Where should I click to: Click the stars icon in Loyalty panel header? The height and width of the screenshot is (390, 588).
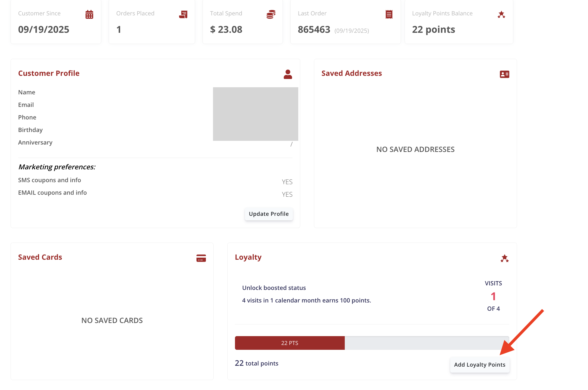[504, 259]
